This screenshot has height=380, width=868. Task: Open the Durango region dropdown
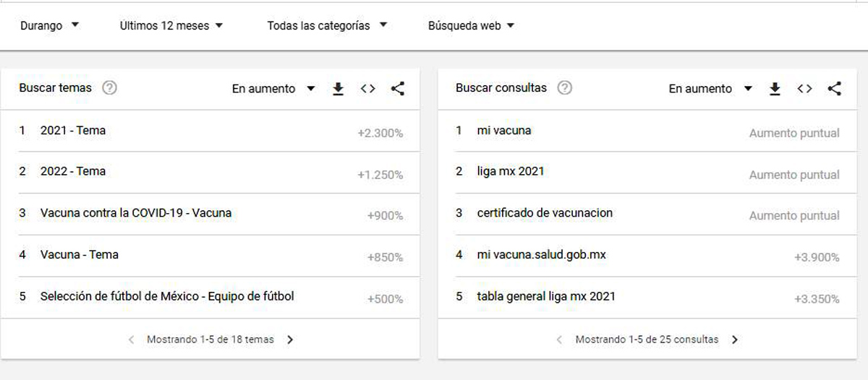click(x=49, y=26)
